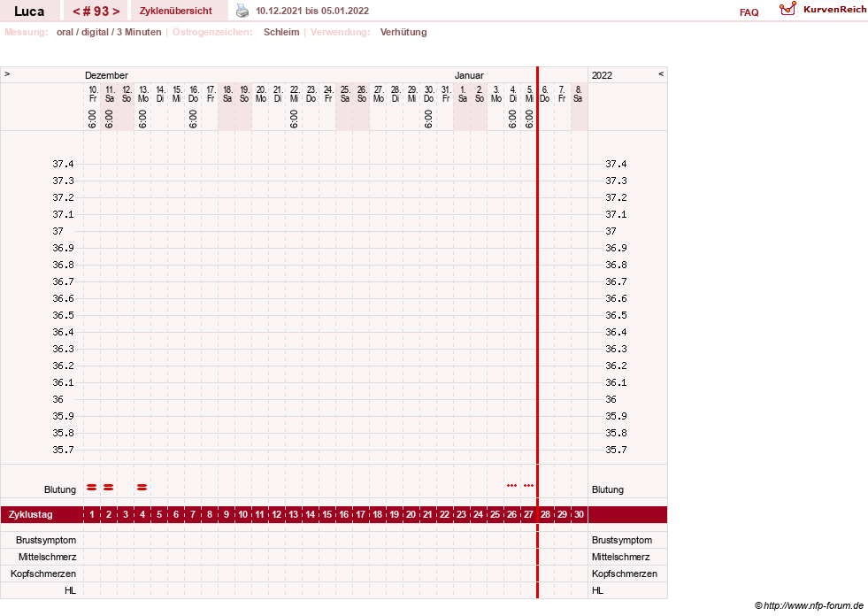
Task: Click cycle day 1 in Zyklustag row
Action: pos(92,514)
